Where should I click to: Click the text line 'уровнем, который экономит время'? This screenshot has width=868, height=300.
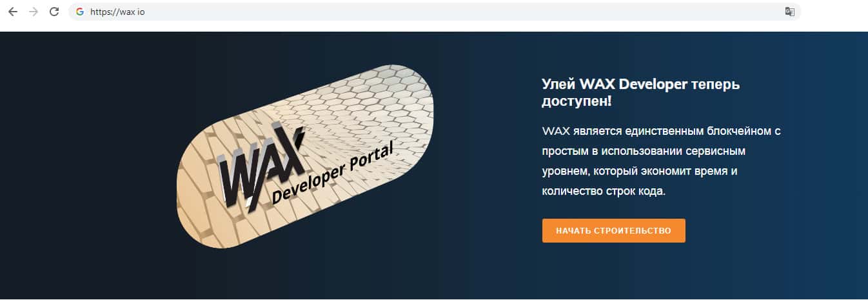point(639,172)
